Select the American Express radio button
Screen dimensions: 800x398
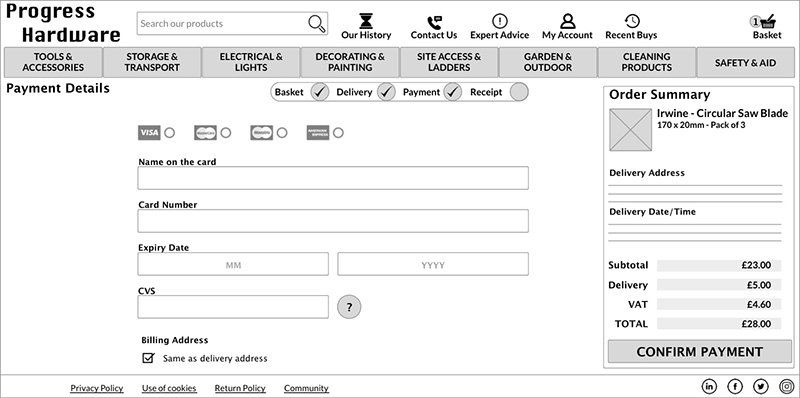(338, 133)
